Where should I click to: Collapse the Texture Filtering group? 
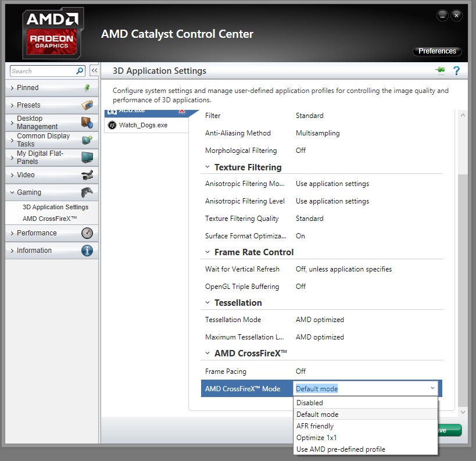click(207, 167)
